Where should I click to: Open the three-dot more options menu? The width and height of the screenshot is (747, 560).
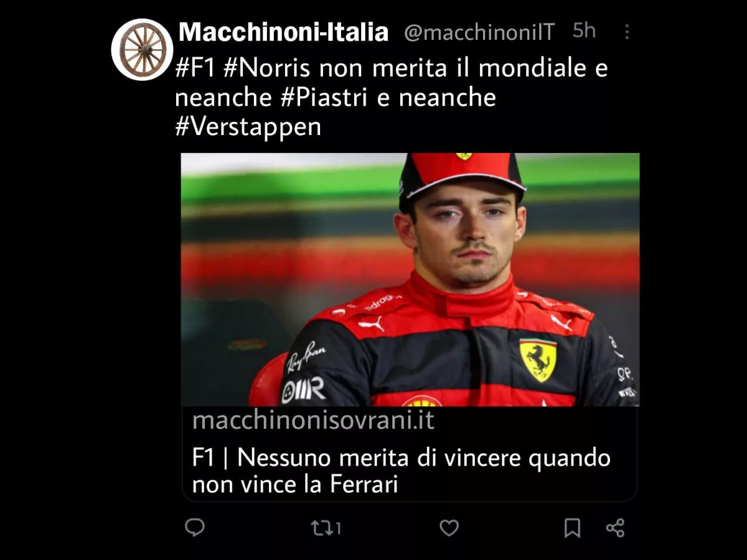pos(627,32)
